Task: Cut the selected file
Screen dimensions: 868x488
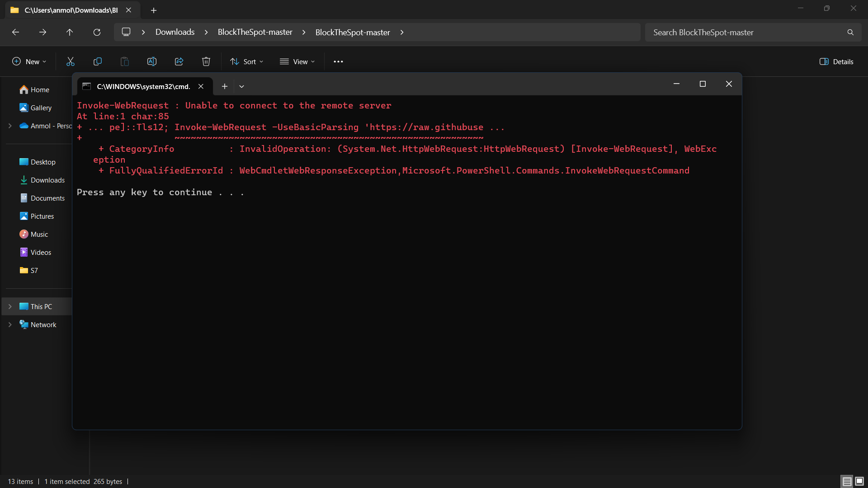Action: (x=70, y=61)
